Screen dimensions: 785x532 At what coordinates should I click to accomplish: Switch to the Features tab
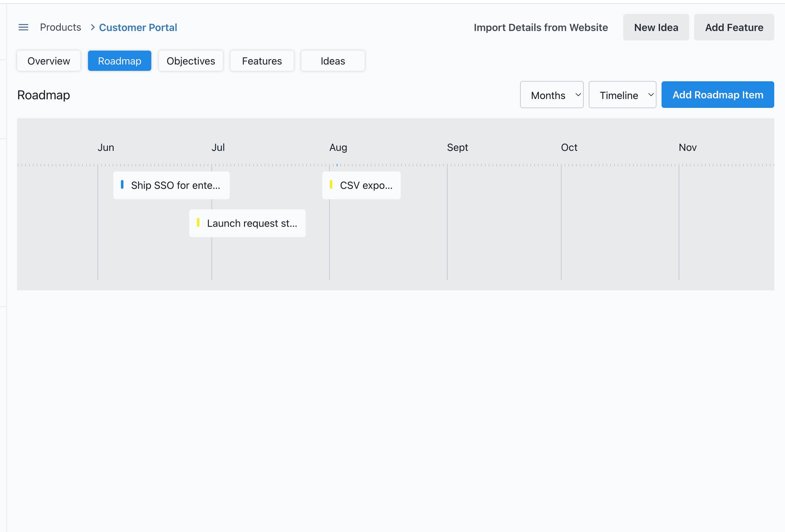click(x=262, y=61)
